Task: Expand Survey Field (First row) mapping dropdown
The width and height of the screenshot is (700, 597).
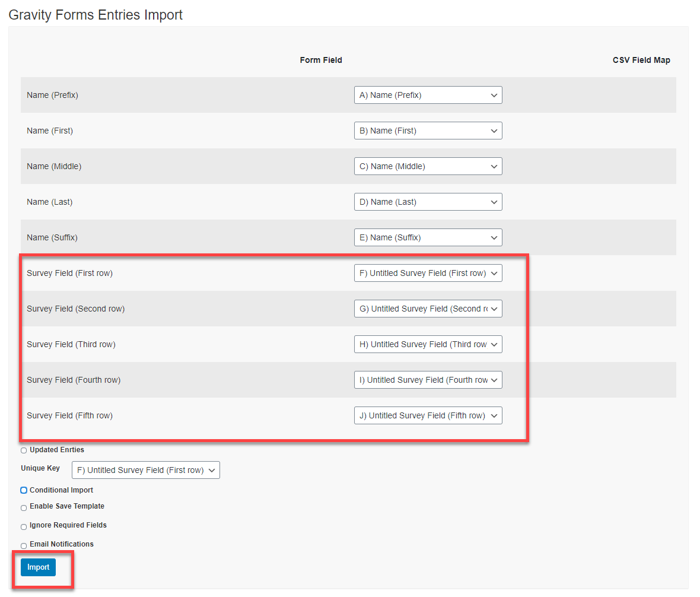Action: click(428, 273)
